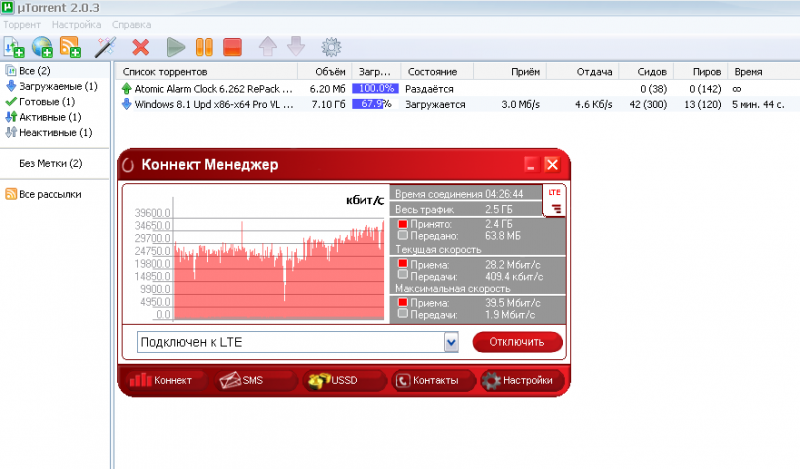Open uTorrent settings gear icon

click(x=330, y=46)
